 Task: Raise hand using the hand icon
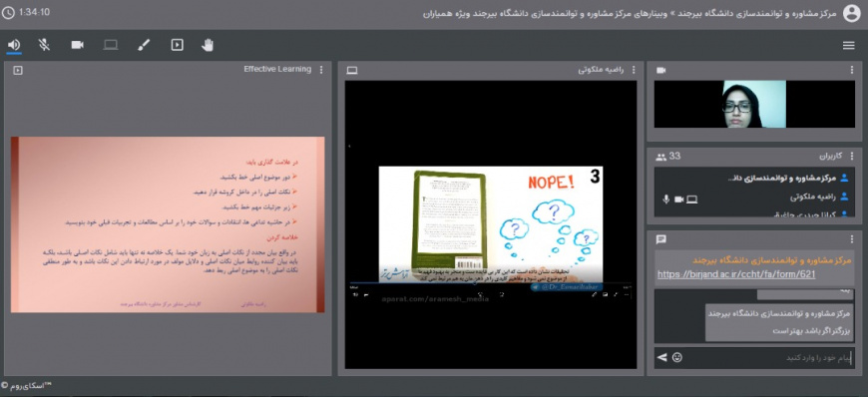click(x=208, y=45)
